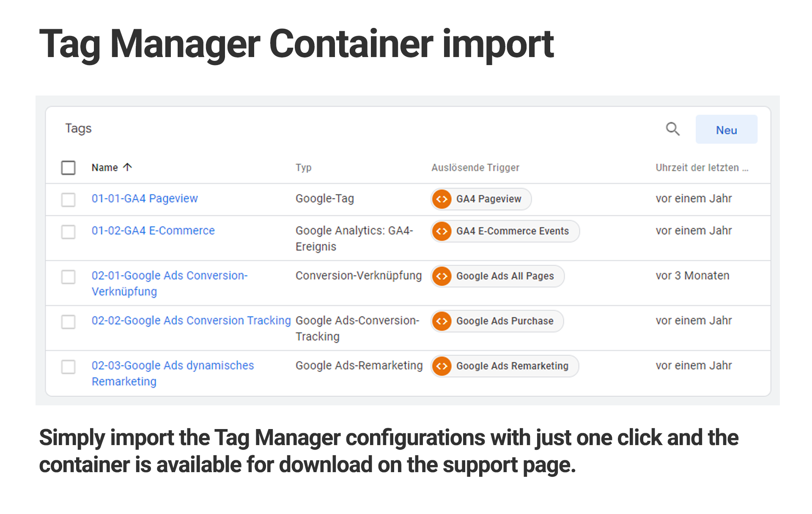This screenshot has height=514, width=812.
Task: Check the 01-02-GA4 E-Commerce row checkbox
Action: [x=68, y=232]
